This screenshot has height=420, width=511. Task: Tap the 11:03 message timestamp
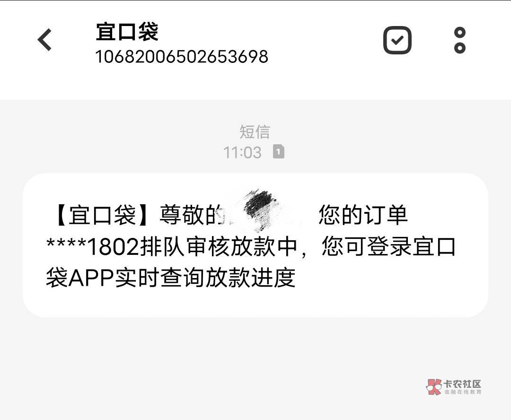[242, 152]
